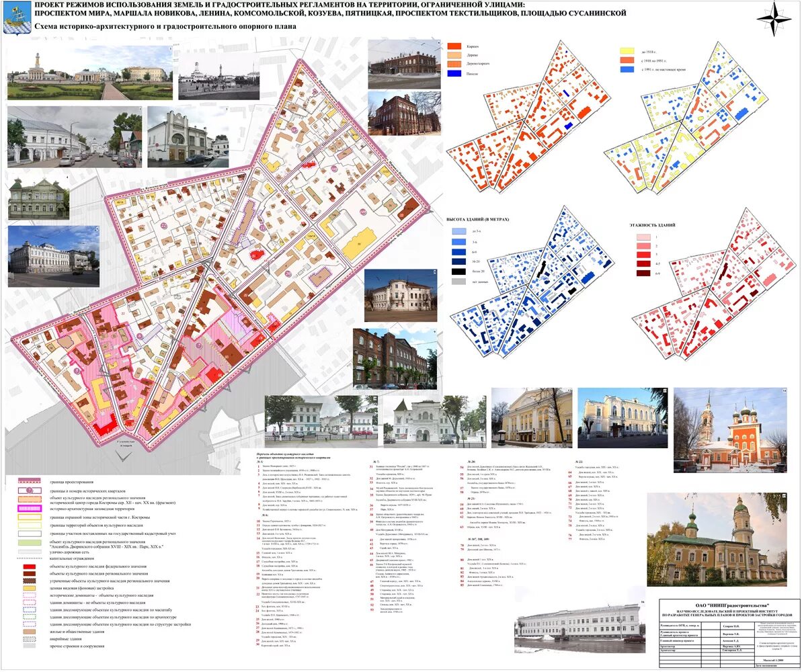Open the green-roofed church with bell tower photo
The height and width of the screenshot is (672, 802).
tap(717, 540)
